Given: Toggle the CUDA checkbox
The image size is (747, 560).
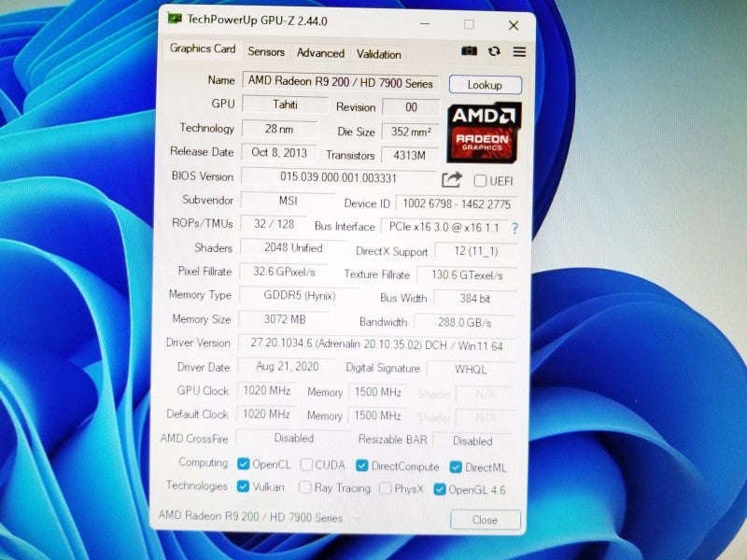Looking at the screenshot, I should [306, 464].
